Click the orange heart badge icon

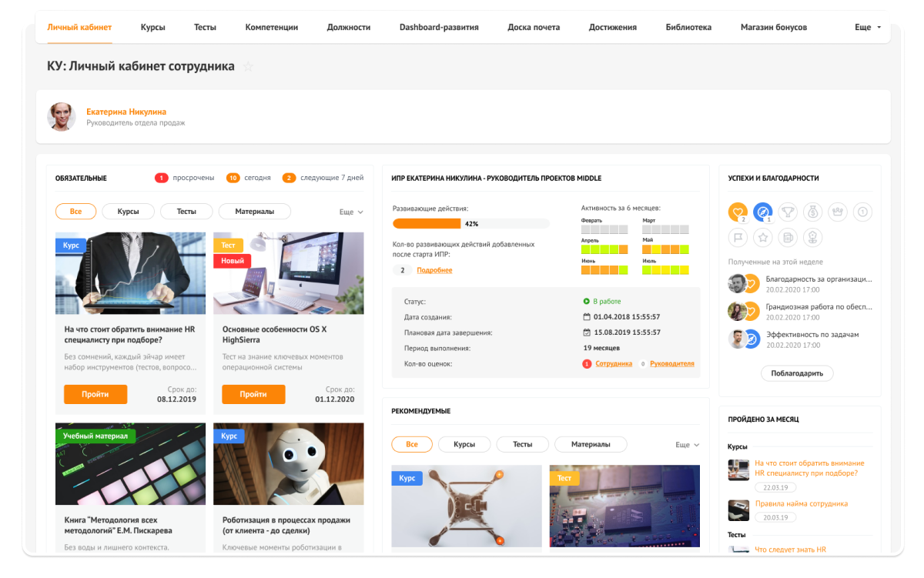coord(738,212)
